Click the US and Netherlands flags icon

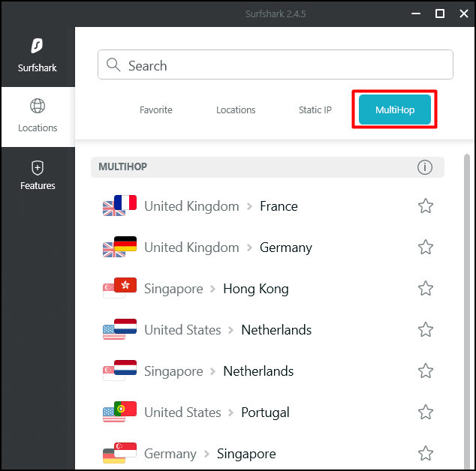coord(119,329)
